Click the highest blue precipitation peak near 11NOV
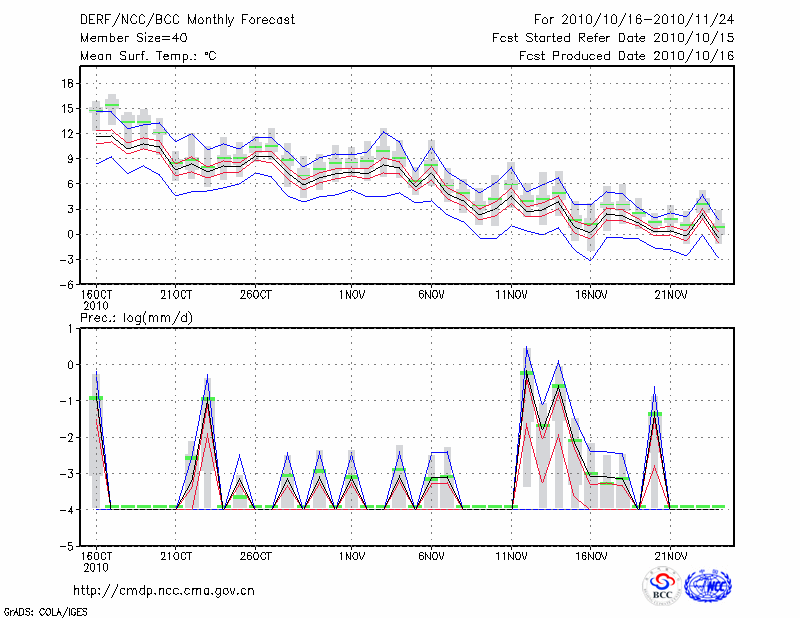 click(527, 348)
